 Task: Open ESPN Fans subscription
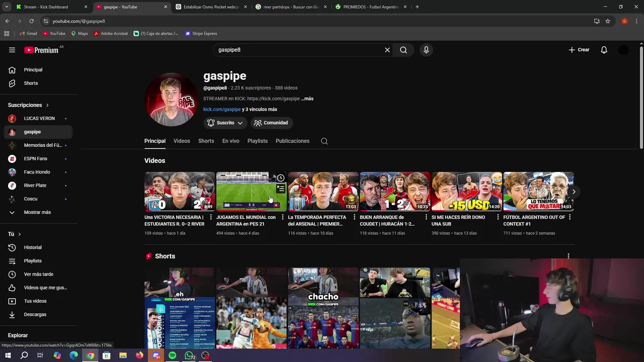tap(38, 159)
